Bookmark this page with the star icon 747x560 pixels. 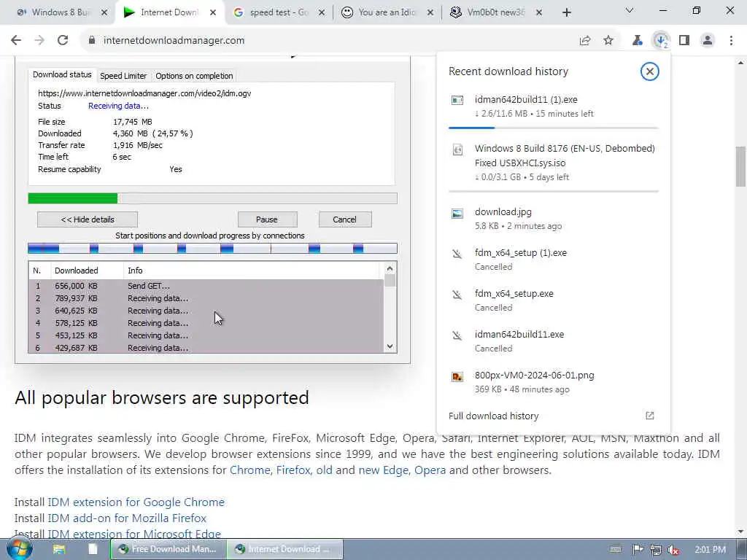[x=608, y=41]
